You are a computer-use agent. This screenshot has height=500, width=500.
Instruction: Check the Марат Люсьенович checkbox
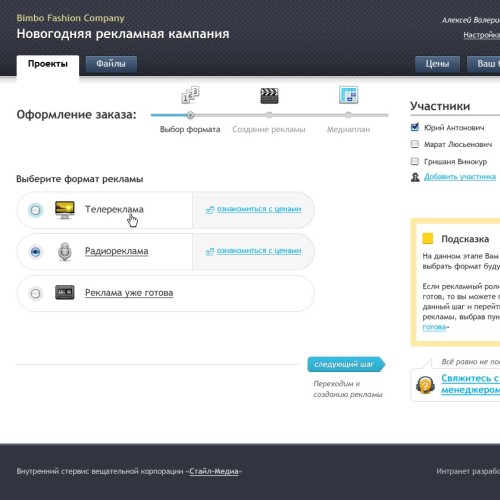(x=415, y=144)
